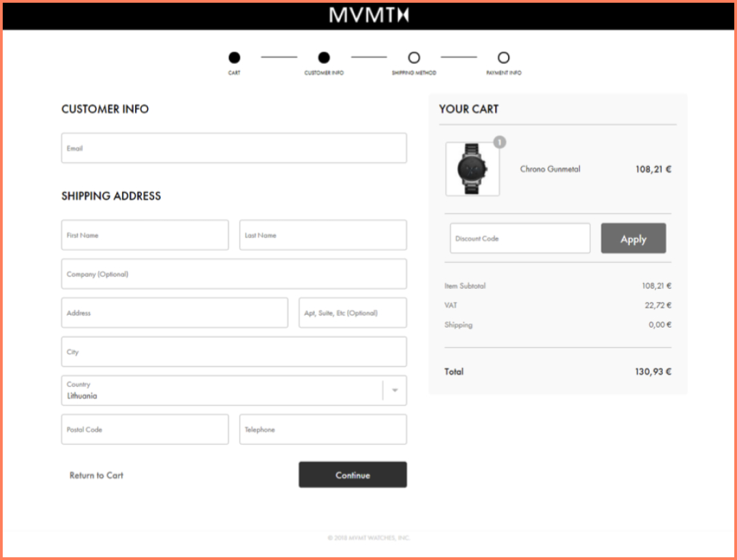Click the Telephone input field
This screenshot has width=737, height=560.
tap(322, 429)
